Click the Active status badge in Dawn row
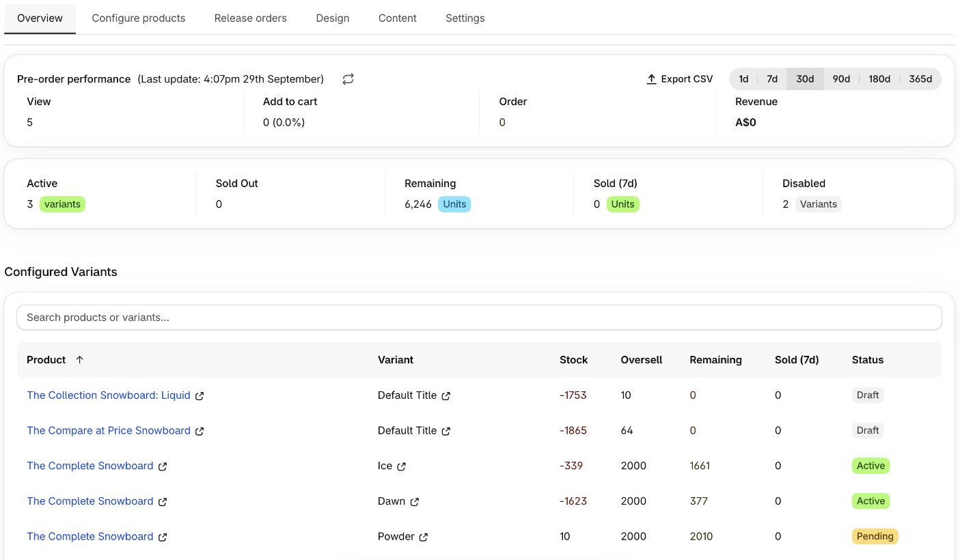 point(870,501)
